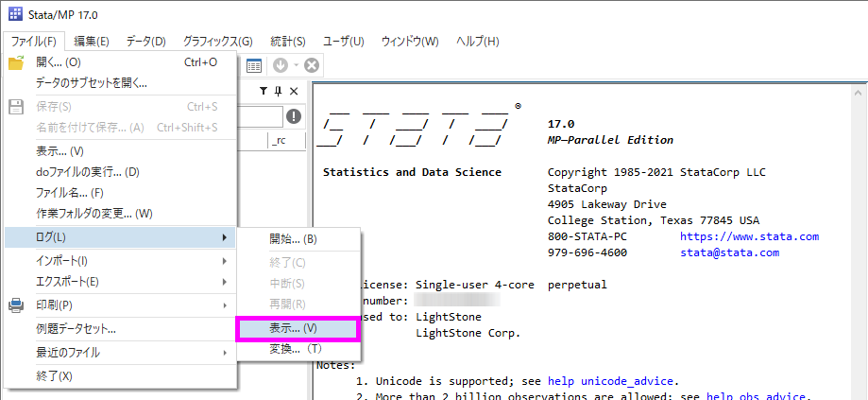
Task: Click the scroll-up arrow of the Results window
Action: point(858,93)
